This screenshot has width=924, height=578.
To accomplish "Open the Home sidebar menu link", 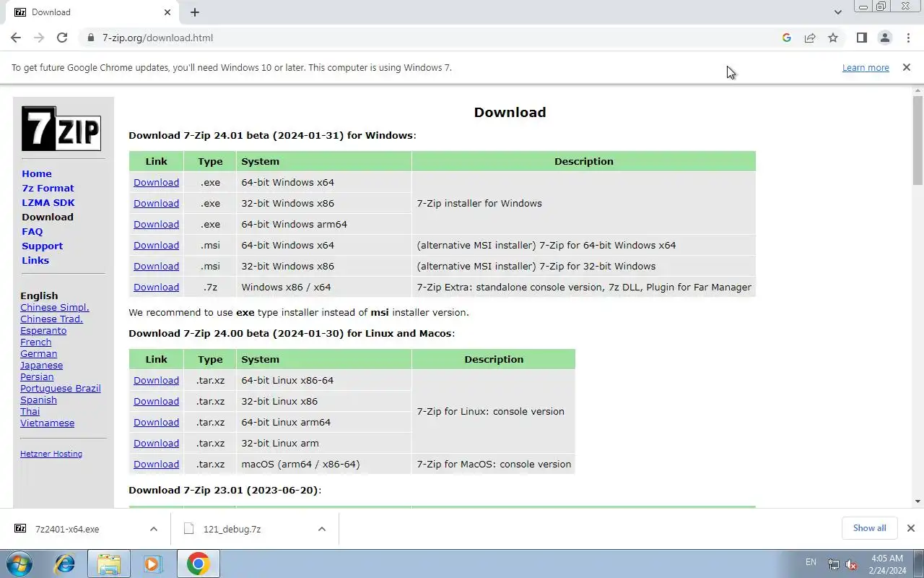I will (37, 173).
